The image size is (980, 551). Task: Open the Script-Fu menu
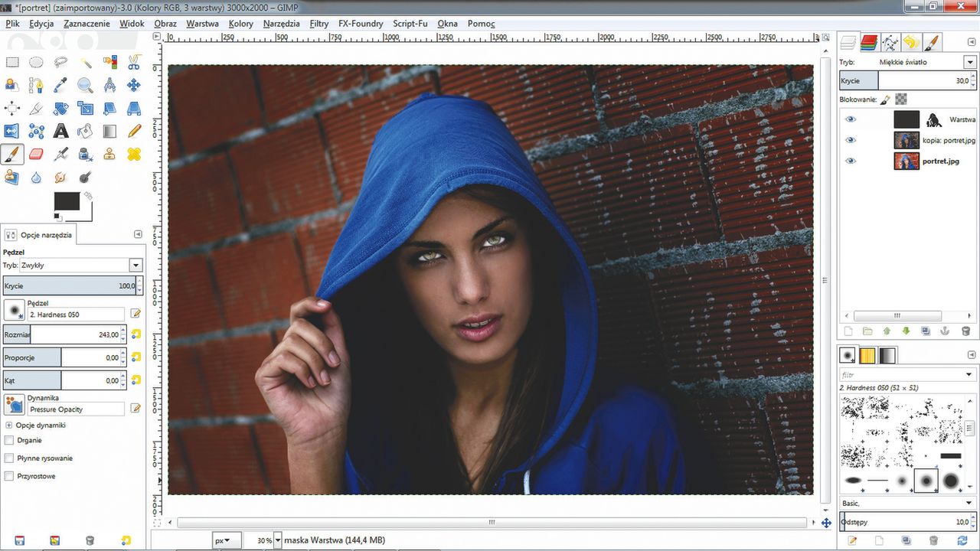point(410,24)
